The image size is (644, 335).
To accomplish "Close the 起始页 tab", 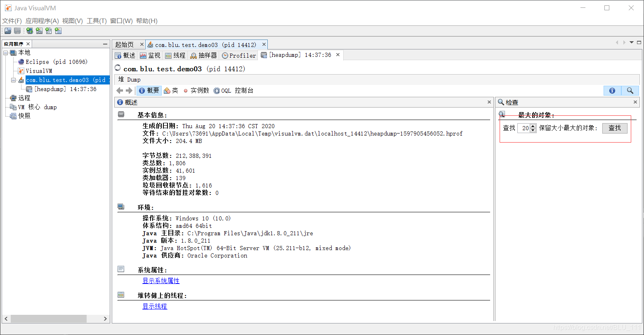I will [x=142, y=45].
